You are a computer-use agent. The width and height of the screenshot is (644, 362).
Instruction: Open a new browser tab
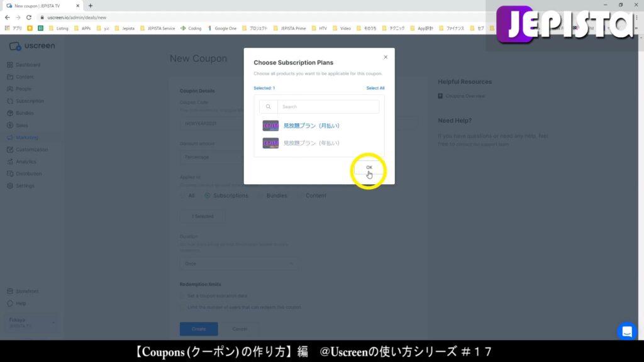[x=91, y=6]
